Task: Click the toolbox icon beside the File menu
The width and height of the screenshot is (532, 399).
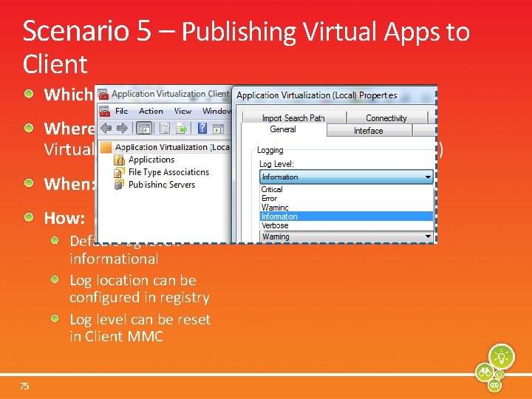Action: pos(104,111)
